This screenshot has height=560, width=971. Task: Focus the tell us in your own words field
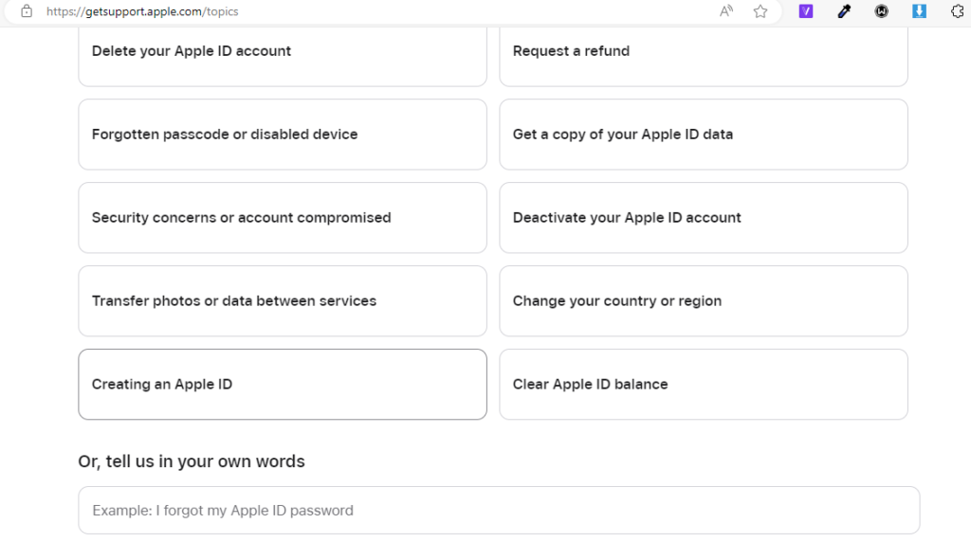(x=499, y=511)
